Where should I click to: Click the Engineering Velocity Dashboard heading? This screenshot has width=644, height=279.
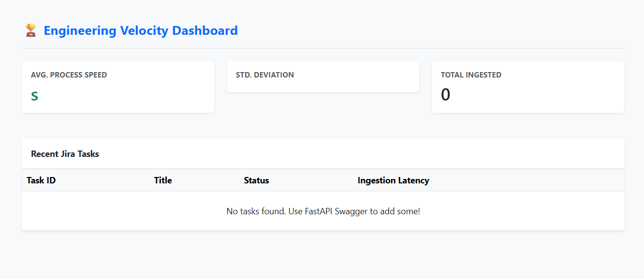pos(140,30)
